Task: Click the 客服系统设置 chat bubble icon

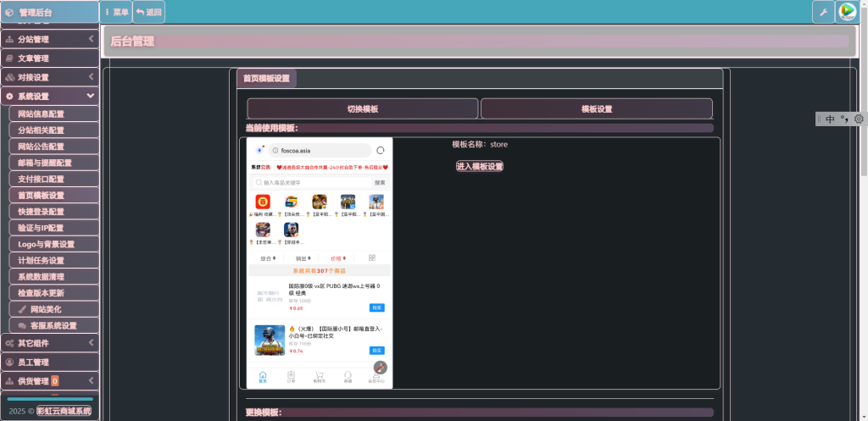Action: point(22,325)
